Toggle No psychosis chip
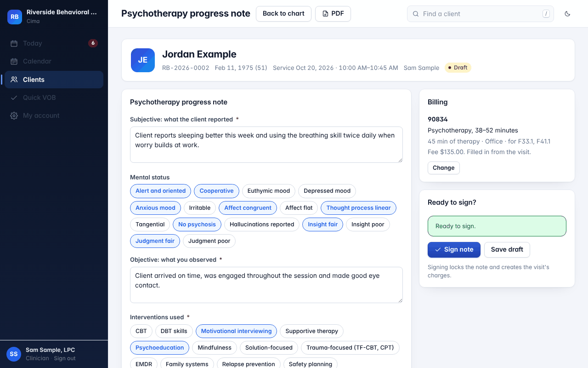Image resolution: width=588 pixels, height=368 pixels. (197, 224)
